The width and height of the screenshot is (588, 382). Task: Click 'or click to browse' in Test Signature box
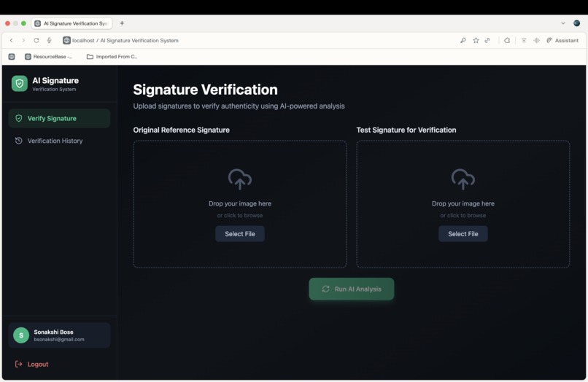coord(463,216)
